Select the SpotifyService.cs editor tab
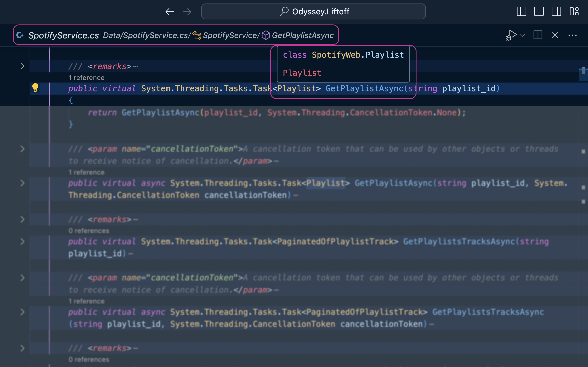The image size is (588, 367). pyautogui.click(x=63, y=35)
